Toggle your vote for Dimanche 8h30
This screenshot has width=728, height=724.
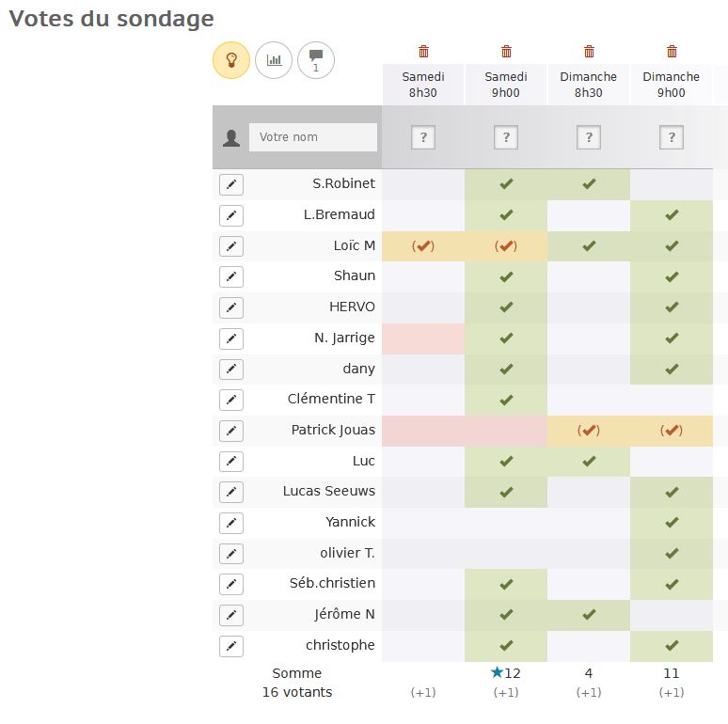tap(589, 137)
